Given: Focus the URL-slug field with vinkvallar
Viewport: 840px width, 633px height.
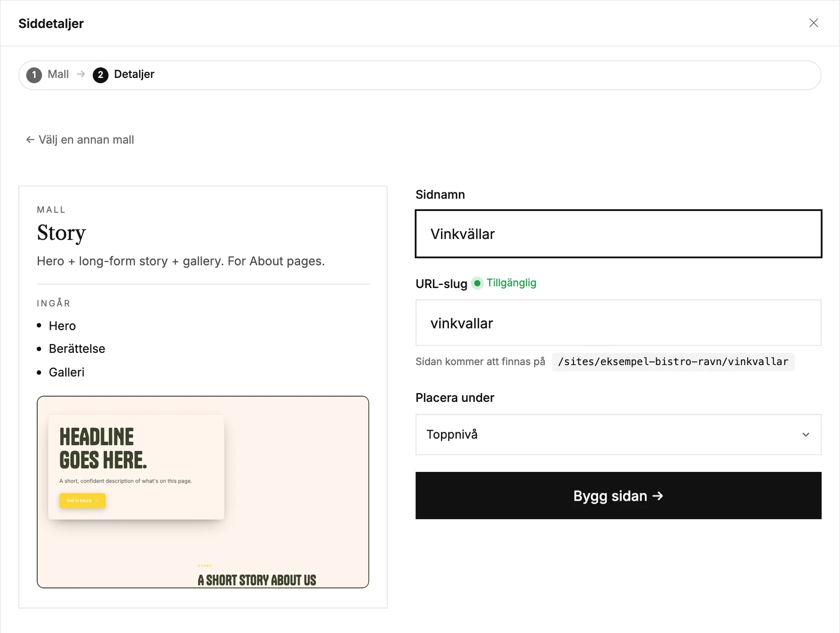Looking at the screenshot, I should [618, 323].
